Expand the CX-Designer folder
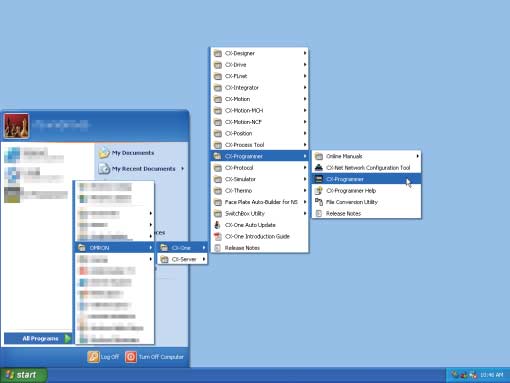The width and height of the screenshot is (510, 383). coord(260,53)
